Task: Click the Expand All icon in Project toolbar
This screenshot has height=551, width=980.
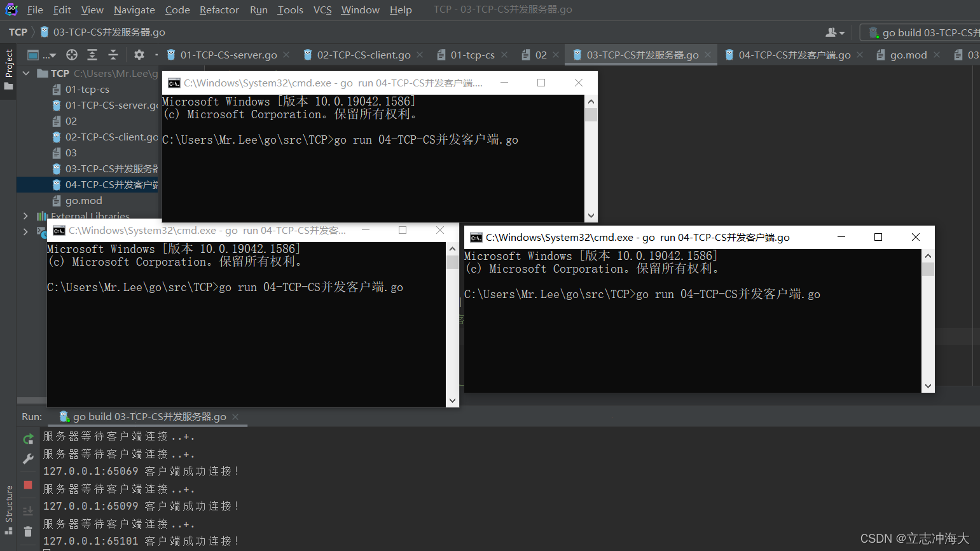Action: click(92, 55)
